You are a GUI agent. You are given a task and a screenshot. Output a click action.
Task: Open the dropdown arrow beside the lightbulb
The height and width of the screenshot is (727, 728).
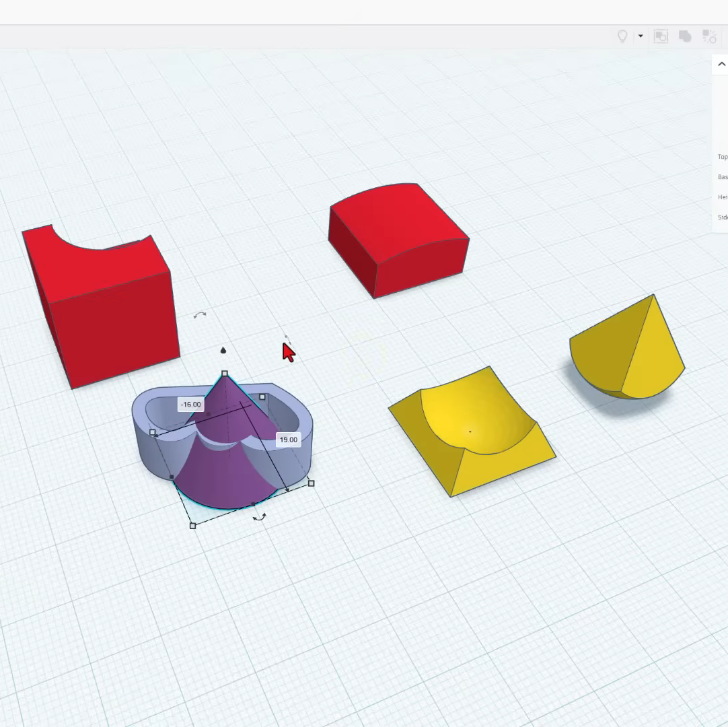pyautogui.click(x=641, y=36)
